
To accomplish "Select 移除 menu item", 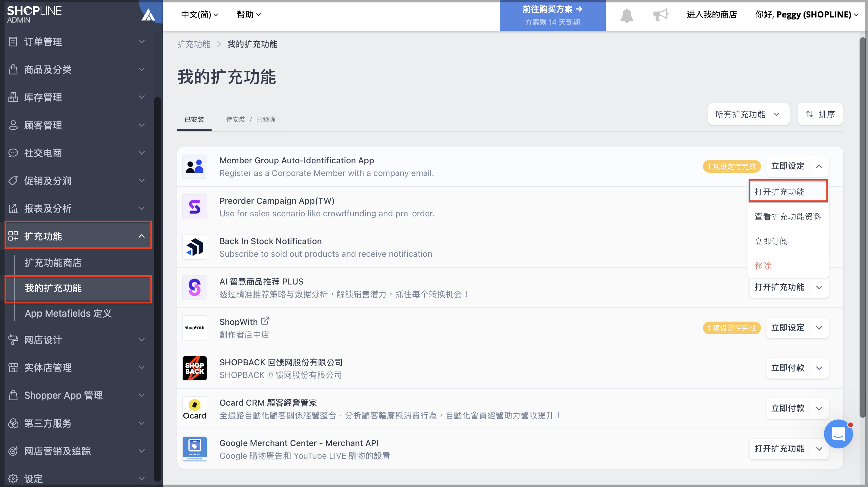I will pyautogui.click(x=788, y=265).
